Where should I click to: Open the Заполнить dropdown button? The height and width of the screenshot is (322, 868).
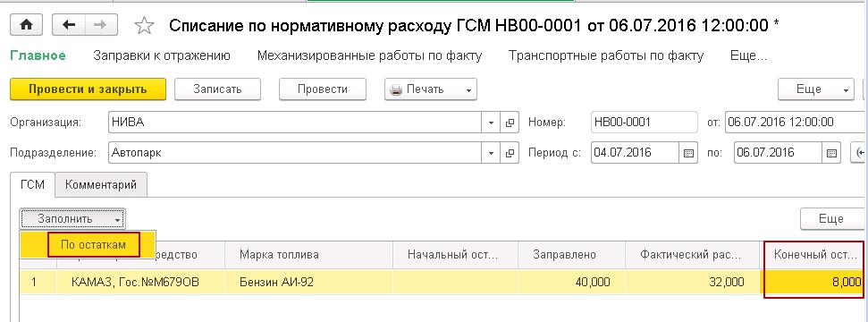[x=72, y=219]
